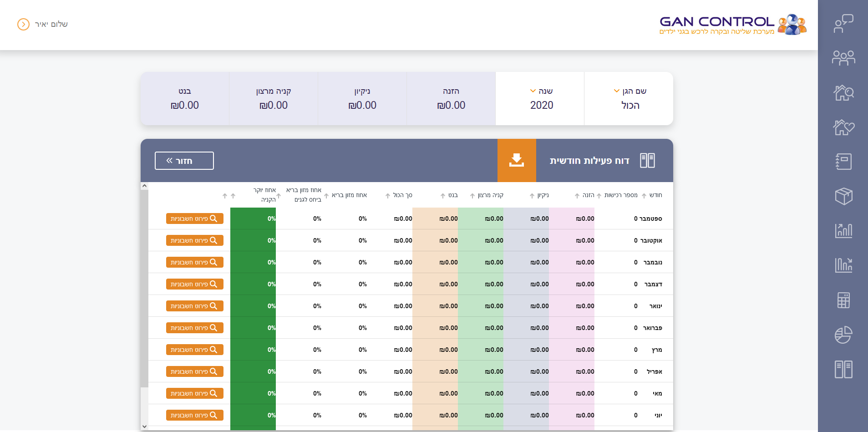The height and width of the screenshot is (432, 868).
Task: Open the declining bar chart sidebar icon
Action: click(843, 265)
